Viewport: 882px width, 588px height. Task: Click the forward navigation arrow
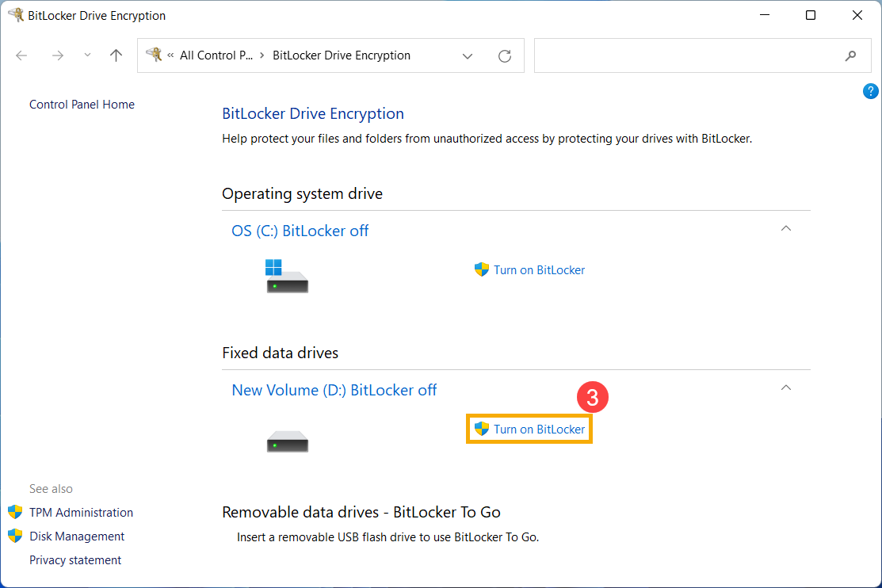pyautogui.click(x=57, y=55)
